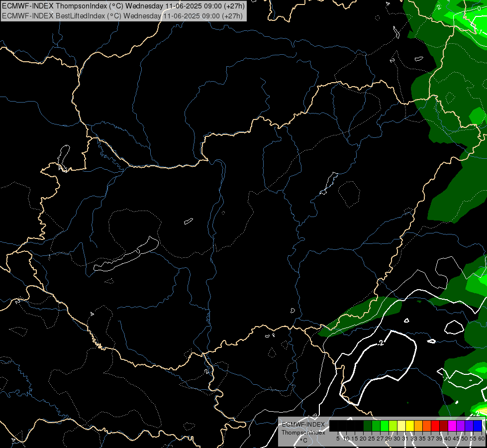Click the legend tick value 60
The width and height of the screenshot is (487, 448).
482,439
